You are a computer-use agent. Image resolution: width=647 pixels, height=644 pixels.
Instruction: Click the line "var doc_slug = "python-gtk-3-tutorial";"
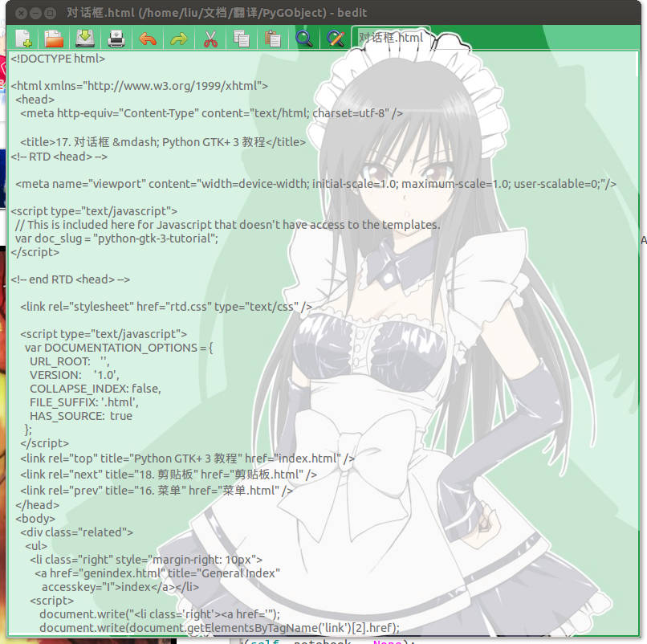point(116,238)
